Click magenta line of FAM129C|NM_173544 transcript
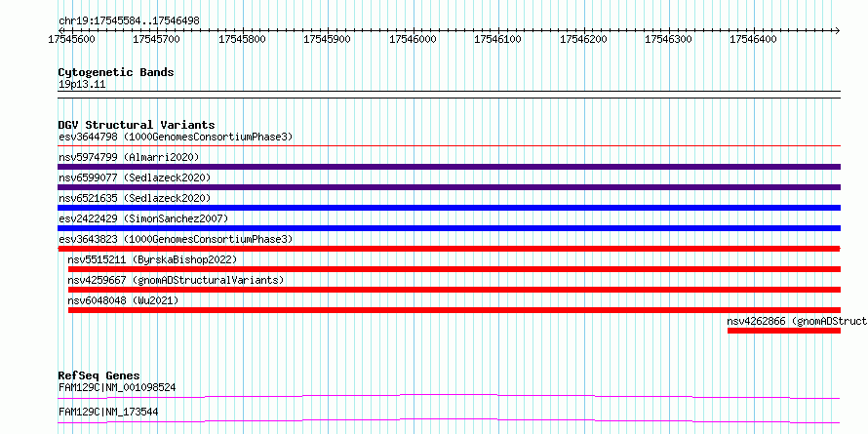This screenshot has width=868, height=434. [x=449, y=420]
